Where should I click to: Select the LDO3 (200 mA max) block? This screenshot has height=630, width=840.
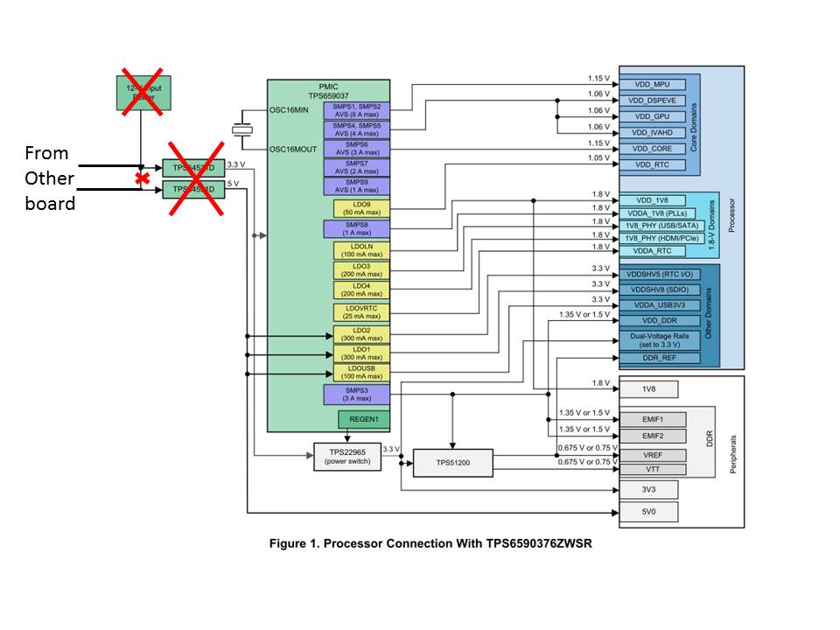(x=361, y=270)
